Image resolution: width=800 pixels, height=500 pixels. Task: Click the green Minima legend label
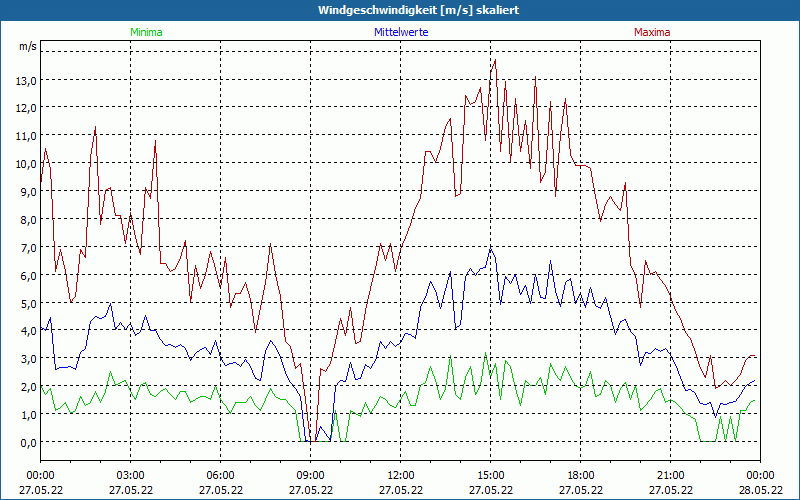tap(146, 32)
